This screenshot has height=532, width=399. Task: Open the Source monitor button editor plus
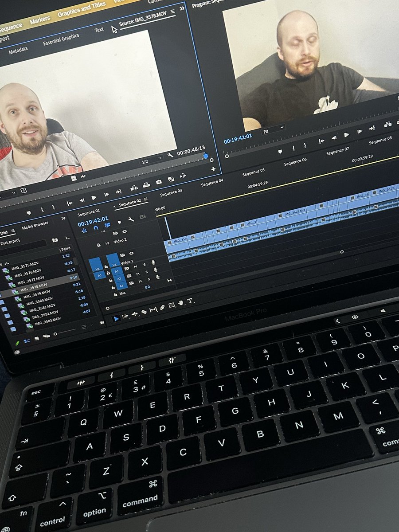(213, 169)
